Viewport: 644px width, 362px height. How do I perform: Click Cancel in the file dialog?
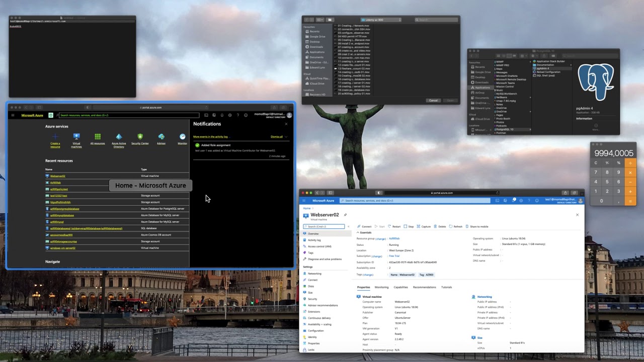pos(433,101)
